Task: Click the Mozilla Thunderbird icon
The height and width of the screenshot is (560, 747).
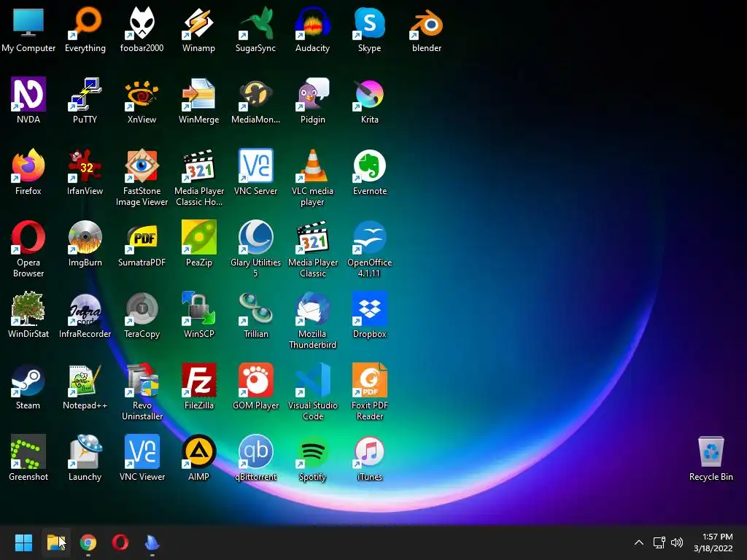Action: (x=312, y=308)
